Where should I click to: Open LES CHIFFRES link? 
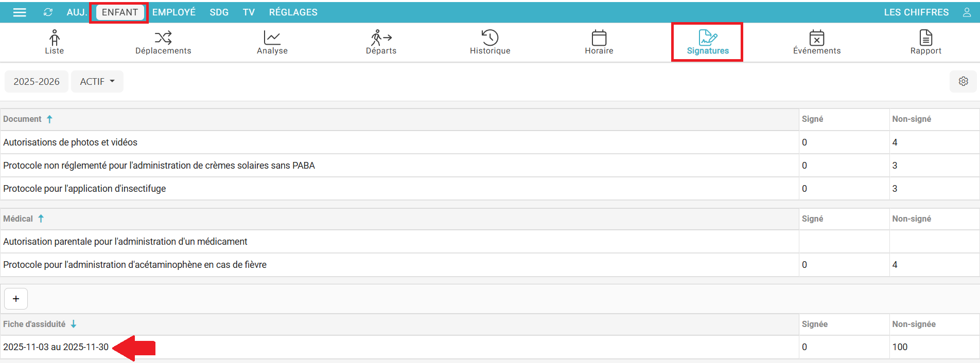tap(916, 12)
